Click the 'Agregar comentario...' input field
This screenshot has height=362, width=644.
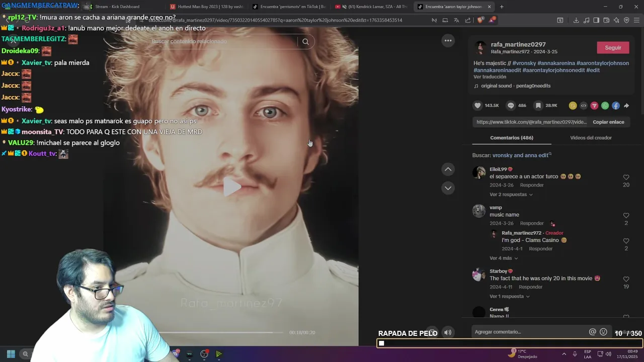point(529,332)
